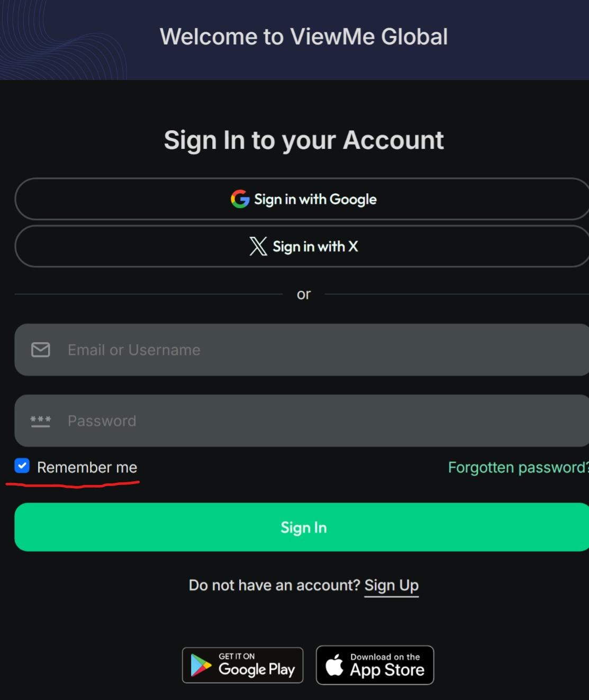Click the Google Play triangle logo
Viewport: 589px width, 700px height.
pos(201,666)
